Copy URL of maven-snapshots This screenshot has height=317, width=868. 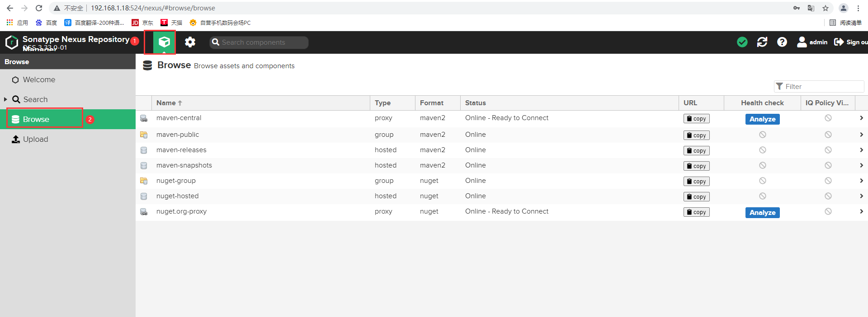coord(696,166)
